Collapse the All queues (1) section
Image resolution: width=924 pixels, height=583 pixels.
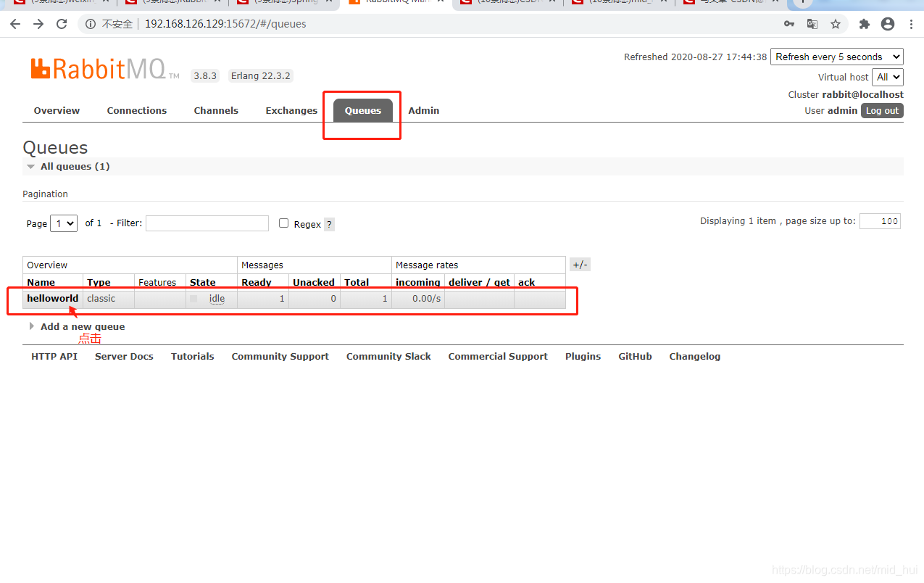(x=75, y=166)
